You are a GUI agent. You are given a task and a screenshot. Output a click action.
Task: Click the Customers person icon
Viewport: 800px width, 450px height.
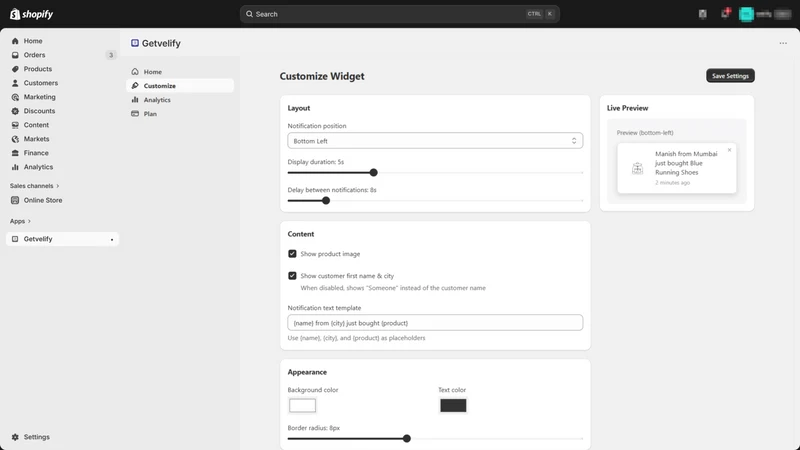click(15, 83)
